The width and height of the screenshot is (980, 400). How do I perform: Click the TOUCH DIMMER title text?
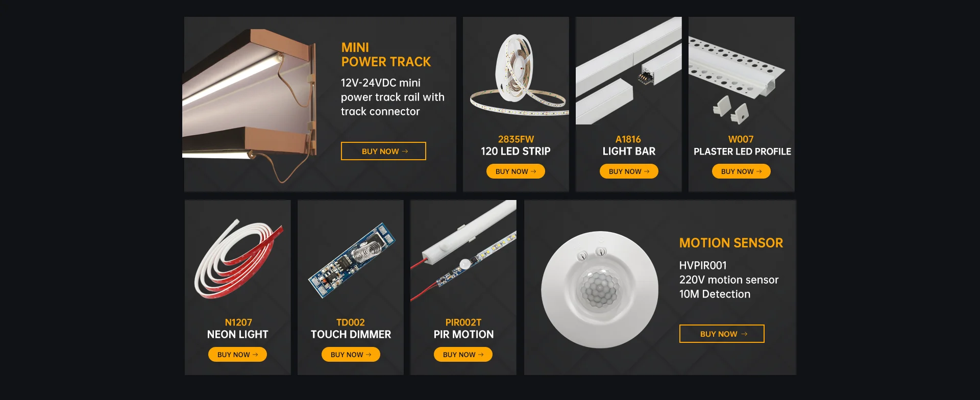pos(351,334)
